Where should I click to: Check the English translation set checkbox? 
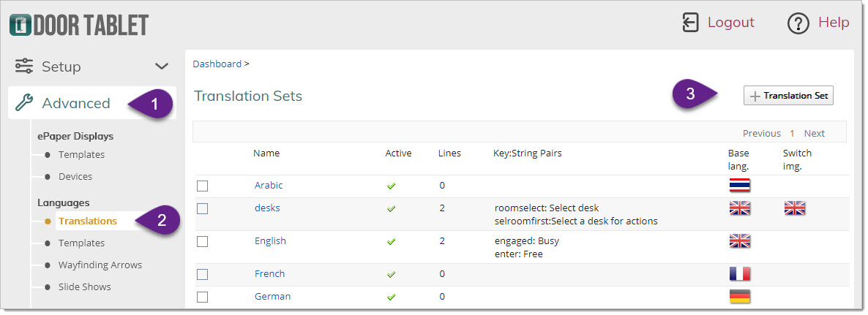pos(203,241)
